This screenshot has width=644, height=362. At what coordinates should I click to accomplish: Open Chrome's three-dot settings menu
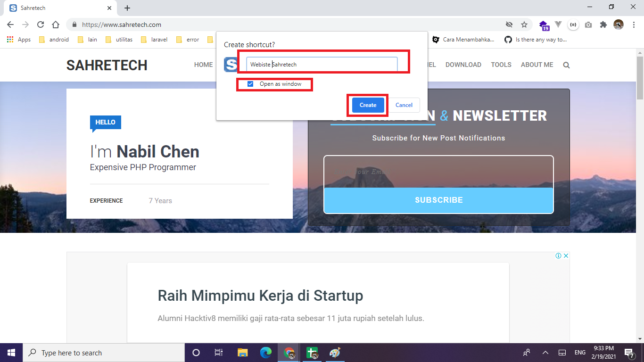(634, 24)
